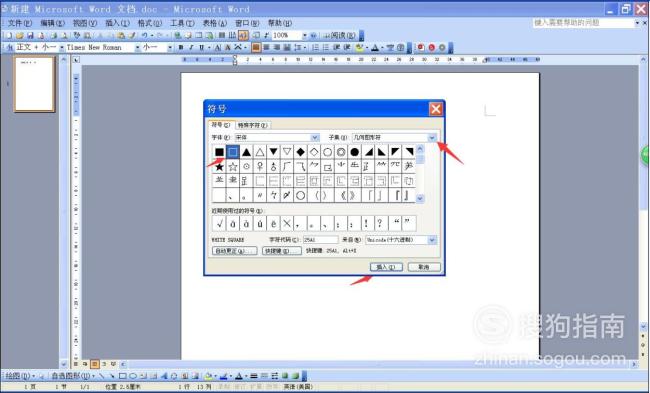Pick the check mark in recent symbols
Image resolution: width=650 pixels, height=393 pixels.
pyautogui.click(x=219, y=223)
